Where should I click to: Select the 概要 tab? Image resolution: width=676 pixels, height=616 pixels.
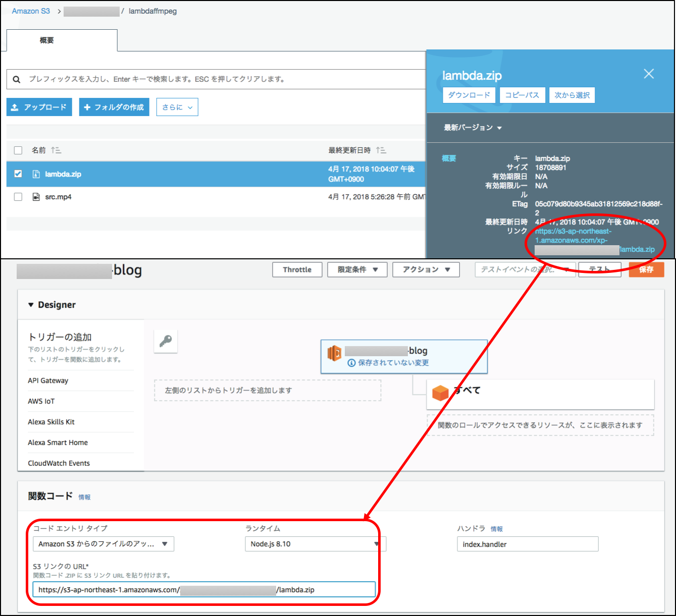click(x=62, y=40)
